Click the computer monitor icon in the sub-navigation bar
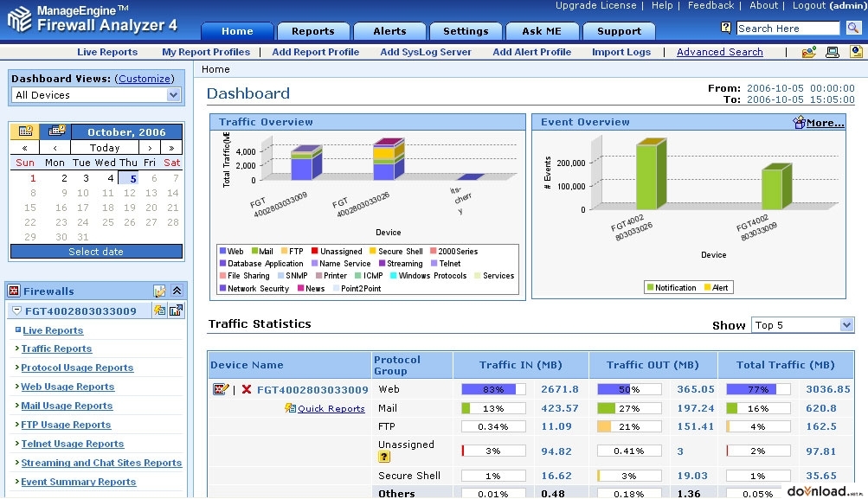This screenshot has height=499, width=868. tap(832, 52)
